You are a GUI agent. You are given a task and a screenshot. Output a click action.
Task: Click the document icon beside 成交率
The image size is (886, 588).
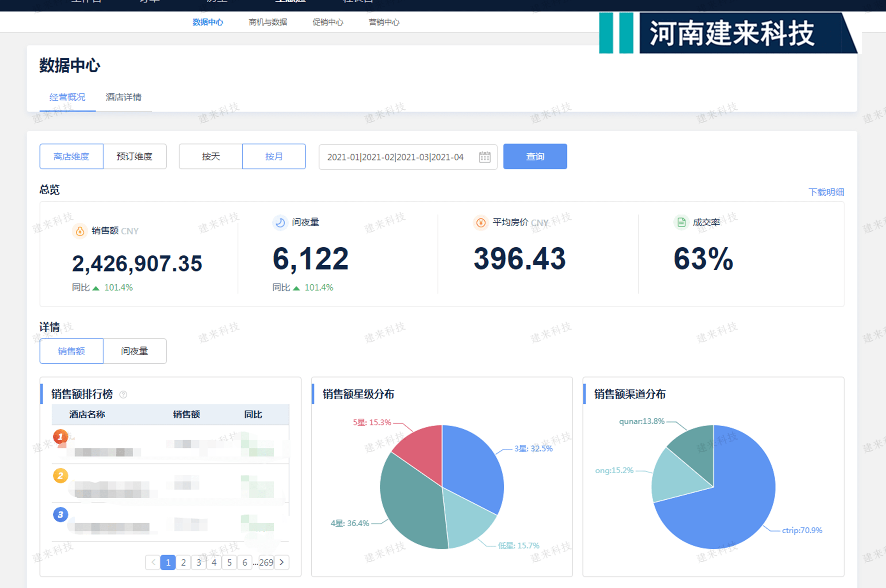[x=681, y=222]
